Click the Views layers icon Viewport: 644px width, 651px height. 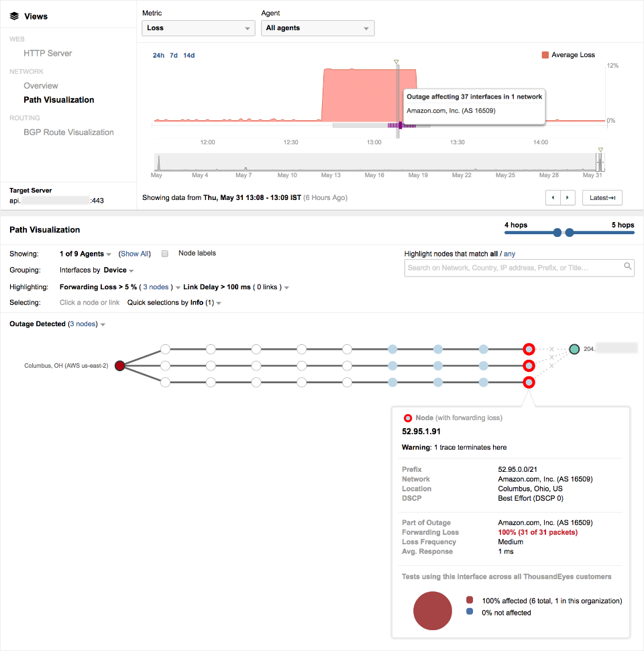(x=14, y=16)
